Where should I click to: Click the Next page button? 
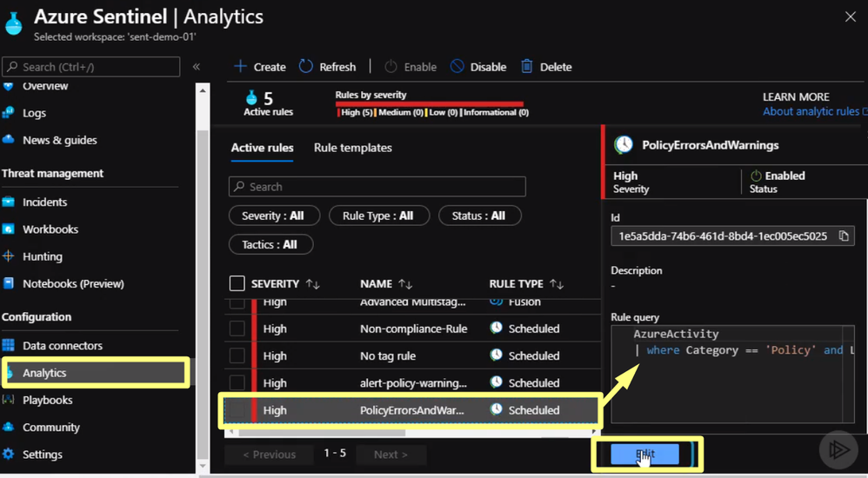[x=391, y=455]
